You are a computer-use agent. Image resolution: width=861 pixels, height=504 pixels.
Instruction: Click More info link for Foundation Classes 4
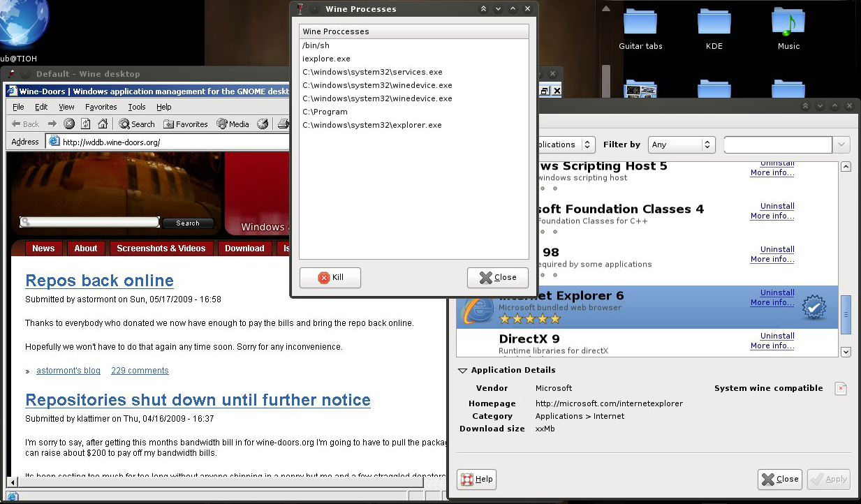coord(772,216)
